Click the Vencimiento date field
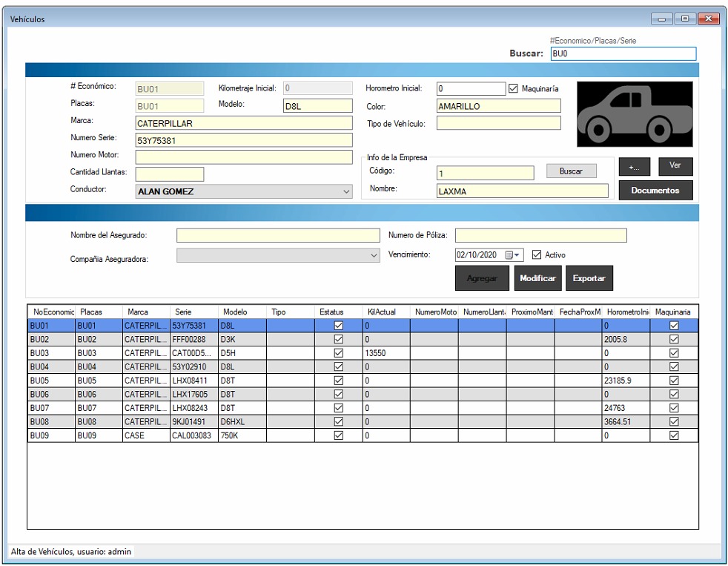Screen dimensions: 728x566 [489, 254]
